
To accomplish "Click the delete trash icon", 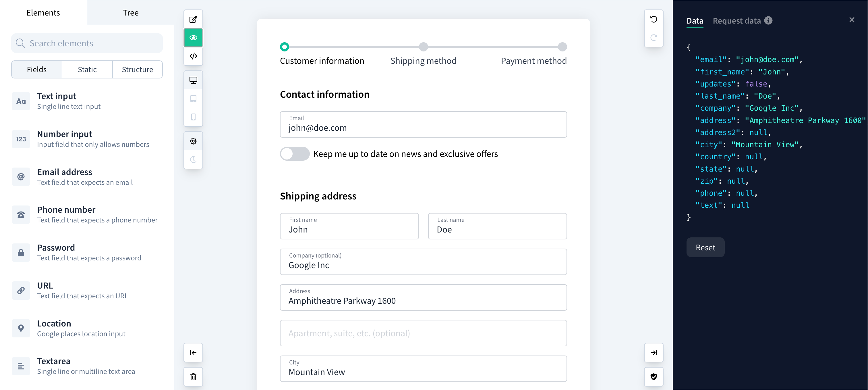I will 193,377.
